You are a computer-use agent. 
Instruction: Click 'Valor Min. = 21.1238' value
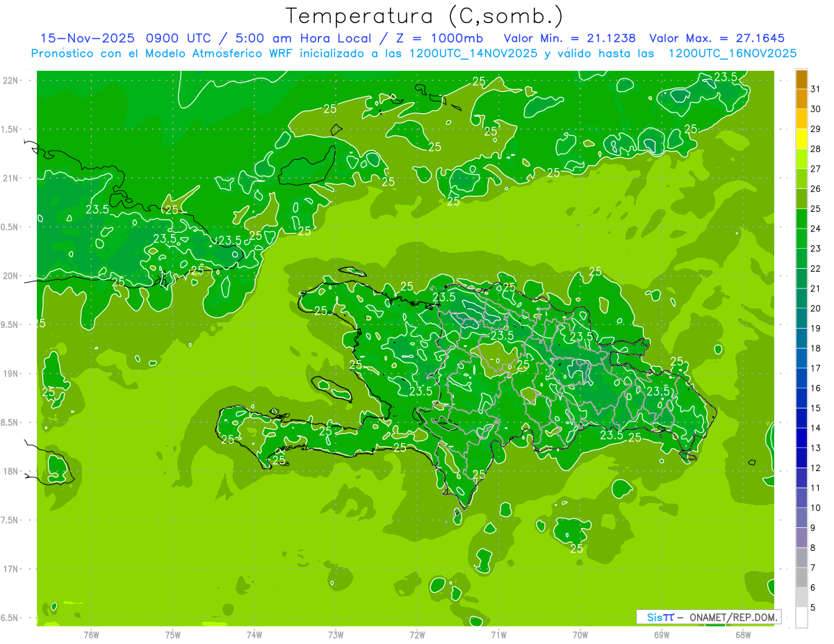click(x=569, y=38)
